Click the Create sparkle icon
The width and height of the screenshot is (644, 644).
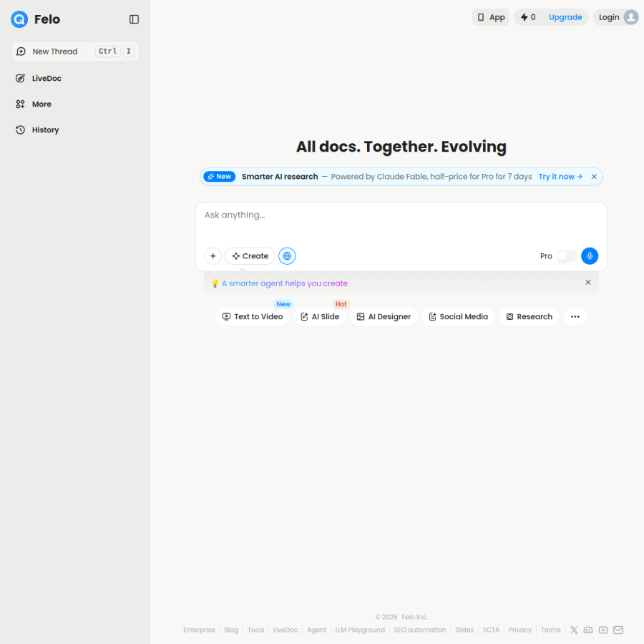click(x=235, y=256)
